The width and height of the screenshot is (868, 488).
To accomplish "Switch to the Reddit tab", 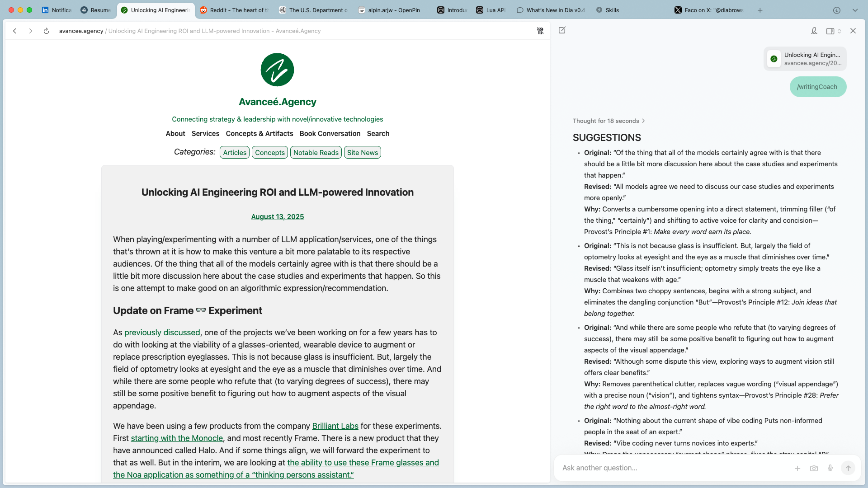I will [234, 10].
